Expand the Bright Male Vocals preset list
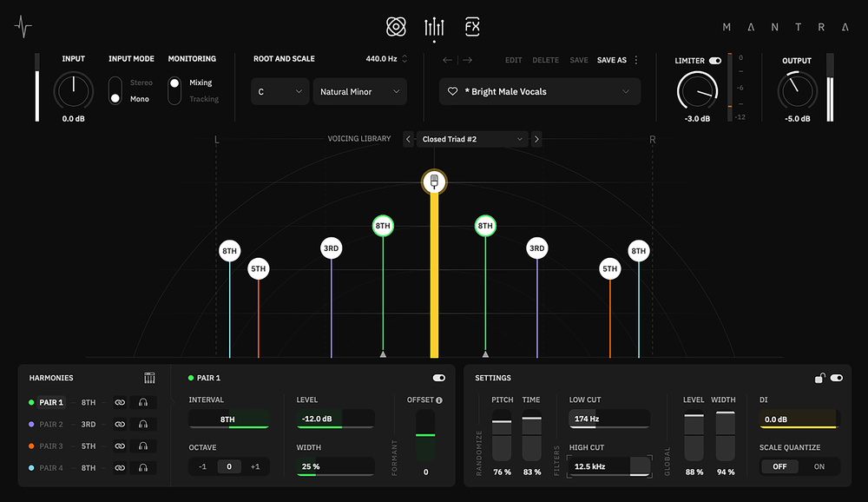Screen dimensions: 868x502 click(x=626, y=91)
